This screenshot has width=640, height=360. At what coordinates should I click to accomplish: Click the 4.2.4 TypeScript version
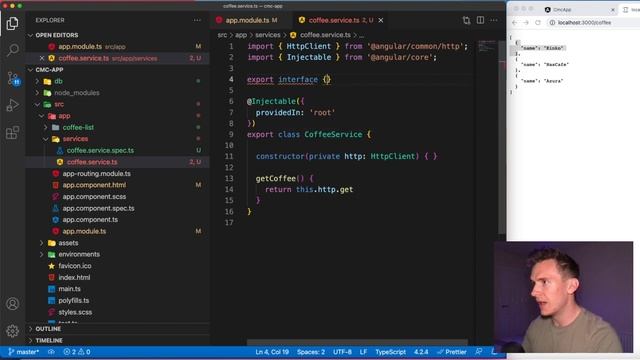(x=421, y=352)
